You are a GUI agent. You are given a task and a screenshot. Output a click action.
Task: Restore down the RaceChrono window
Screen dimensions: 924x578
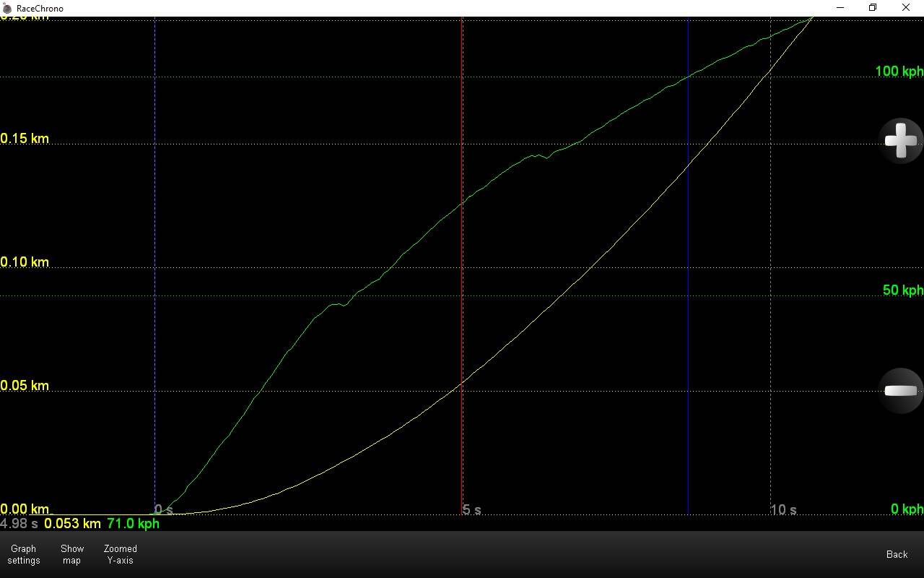[873, 8]
